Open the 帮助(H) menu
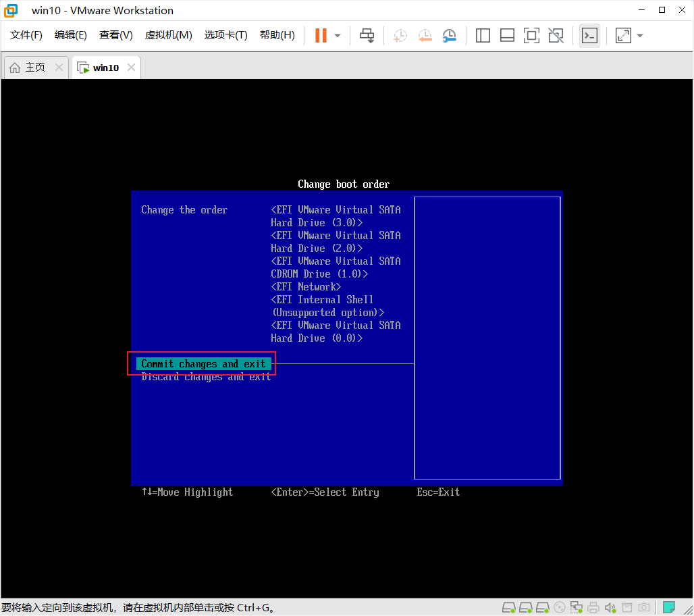The height and width of the screenshot is (616, 694). pos(277,35)
